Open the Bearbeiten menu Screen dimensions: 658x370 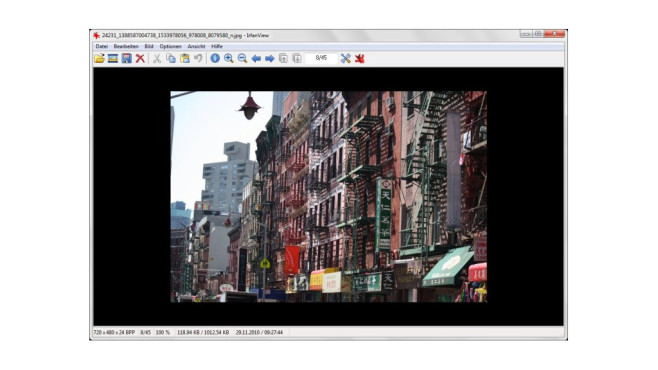click(126, 47)
